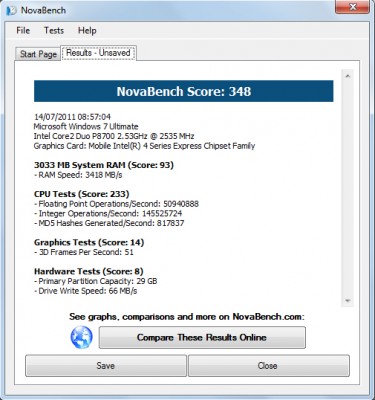Open the Help menu
375x400 pixels.
point(87,31)
